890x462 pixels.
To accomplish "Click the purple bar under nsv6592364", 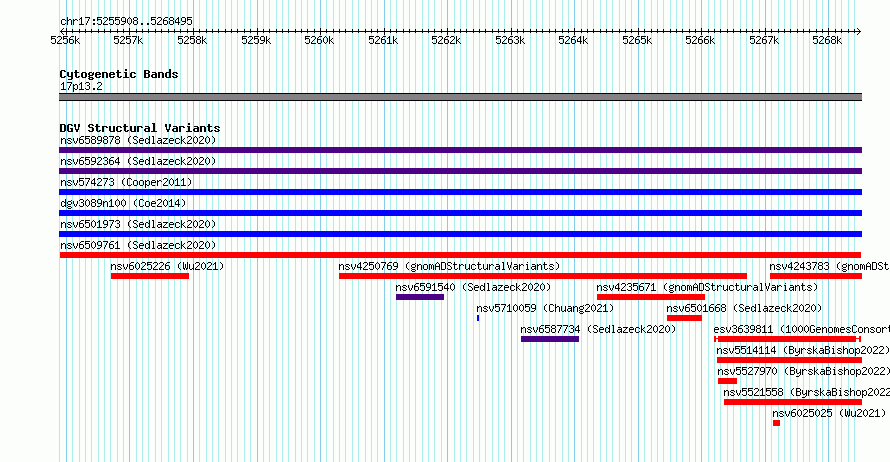I will (x=460, y=171).
